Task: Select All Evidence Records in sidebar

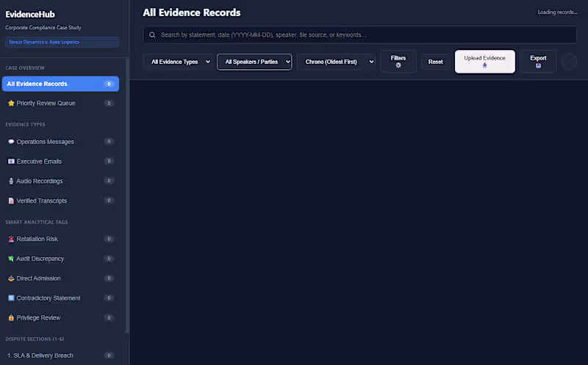Action: (60, 84)
